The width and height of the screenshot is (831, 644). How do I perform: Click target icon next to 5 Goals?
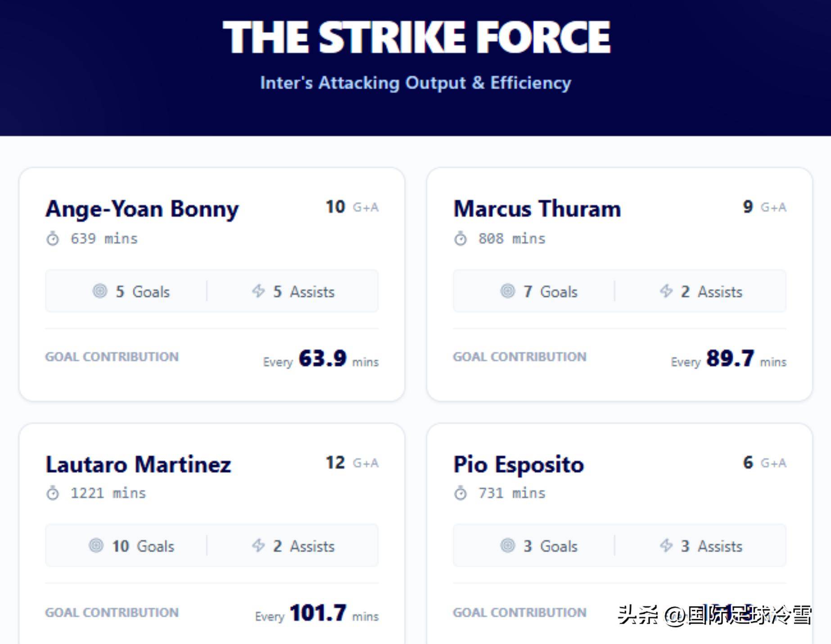click(x=100, y=291)
